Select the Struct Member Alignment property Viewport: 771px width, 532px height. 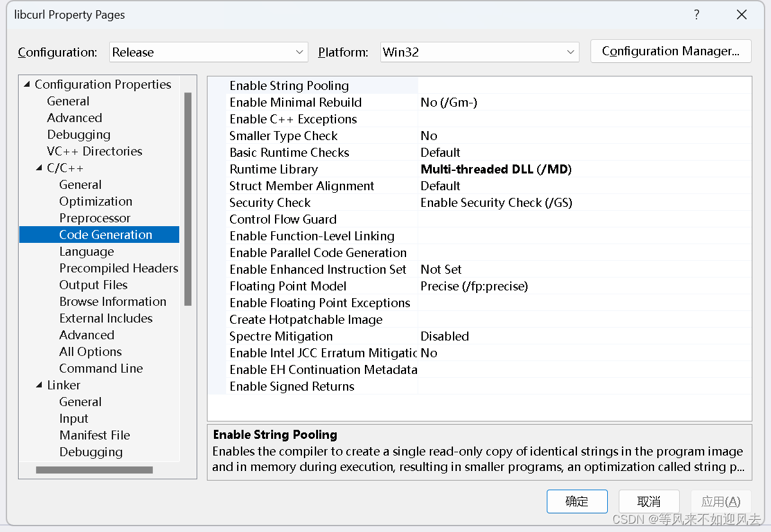point(301,186)
